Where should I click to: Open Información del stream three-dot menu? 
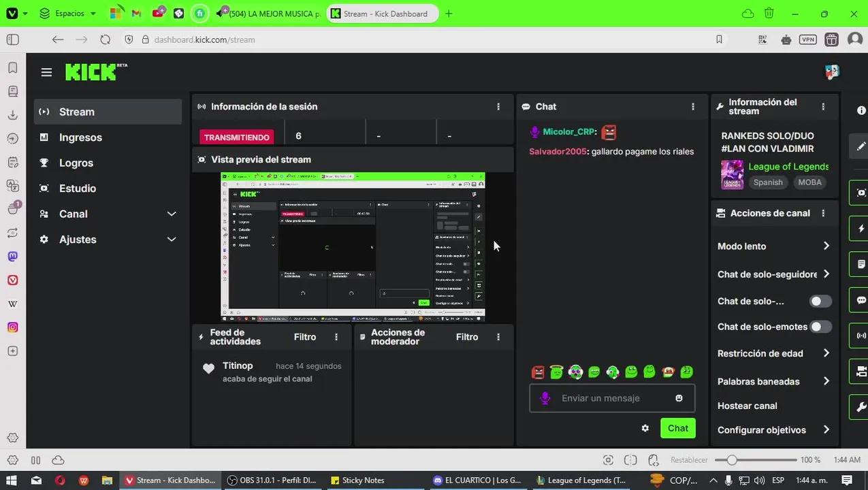(x=823, y=107)
